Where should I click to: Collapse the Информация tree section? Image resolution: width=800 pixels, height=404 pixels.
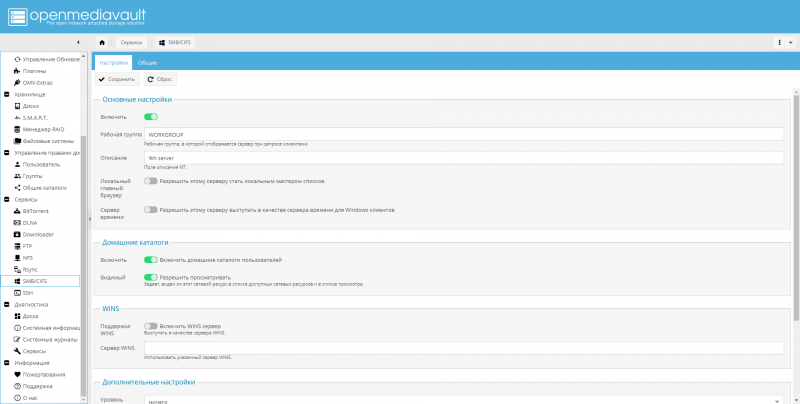click(7, 363)
